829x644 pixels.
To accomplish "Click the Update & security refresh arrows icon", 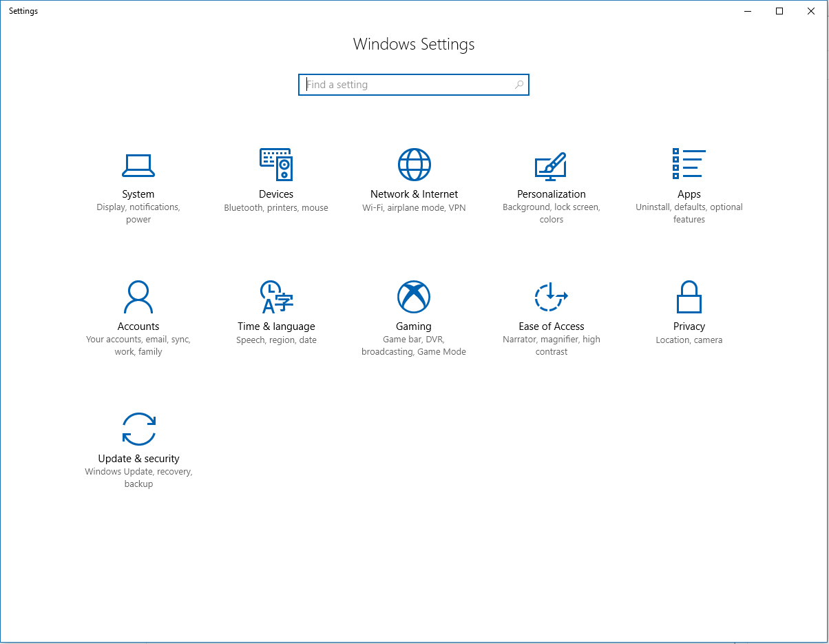I will tap(138, 429).
